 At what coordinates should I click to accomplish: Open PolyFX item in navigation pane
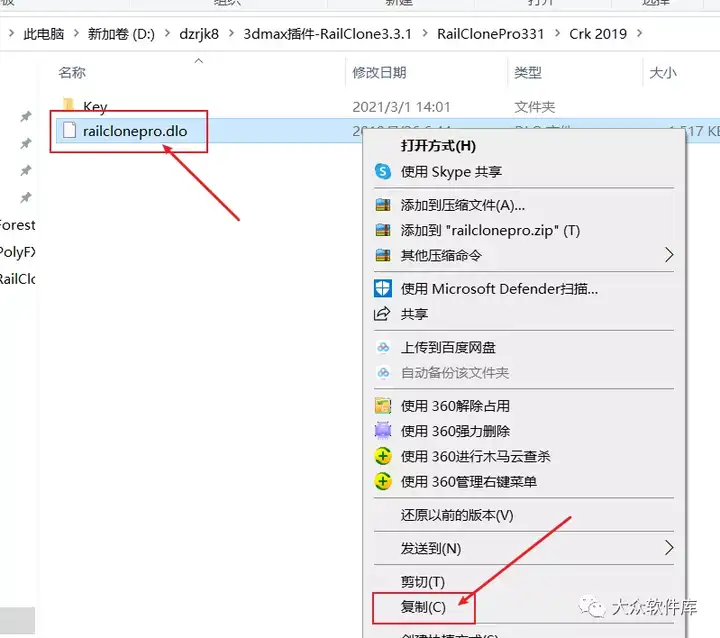[x=17, y=252]
